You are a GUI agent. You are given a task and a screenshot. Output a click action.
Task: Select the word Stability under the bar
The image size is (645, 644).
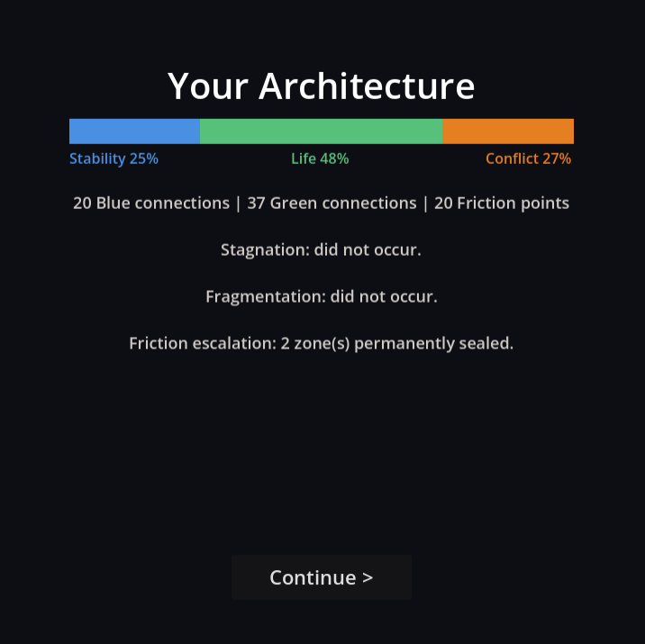[97, 159]
